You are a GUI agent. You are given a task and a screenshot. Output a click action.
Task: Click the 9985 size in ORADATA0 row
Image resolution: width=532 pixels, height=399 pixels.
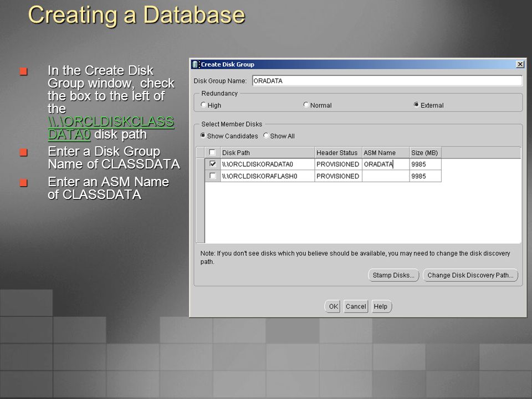426,164
